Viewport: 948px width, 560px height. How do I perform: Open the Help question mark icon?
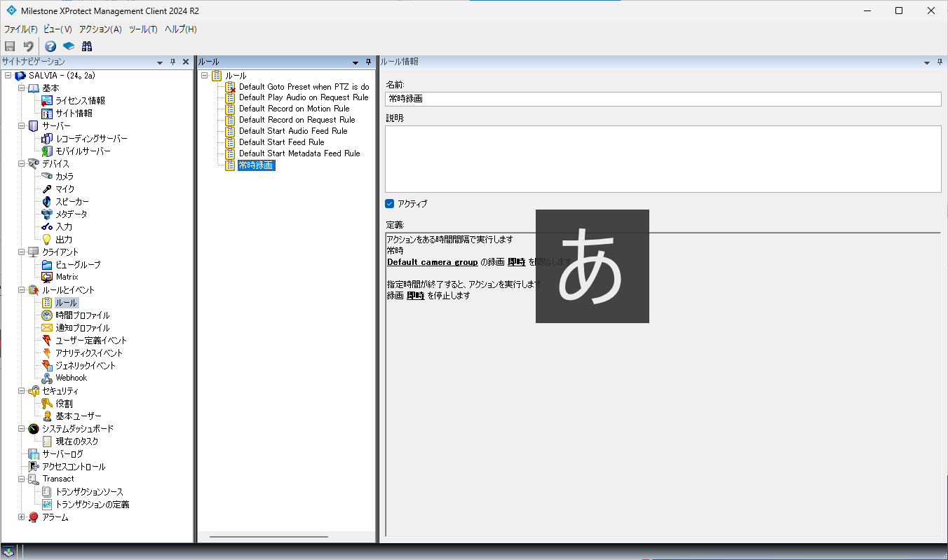click(x=50, y=46)
